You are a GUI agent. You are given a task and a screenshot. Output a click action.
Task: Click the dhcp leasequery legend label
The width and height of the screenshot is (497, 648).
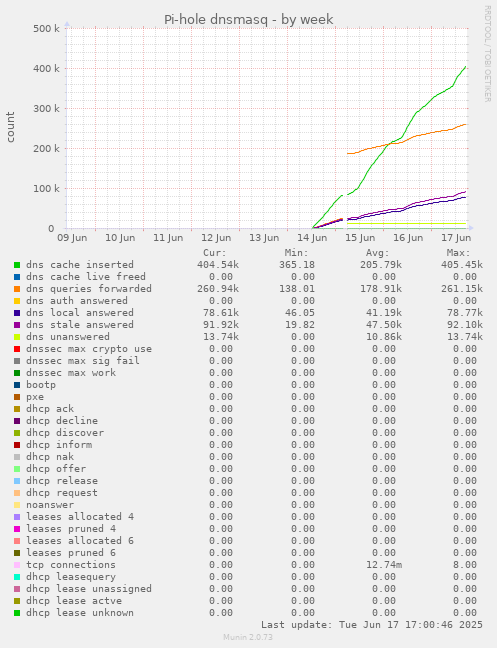pyautogui.click(x=71, y=577)
